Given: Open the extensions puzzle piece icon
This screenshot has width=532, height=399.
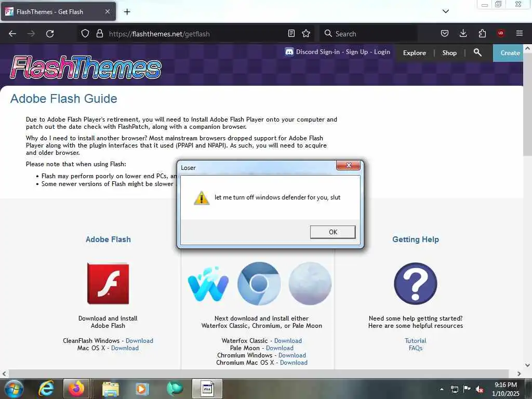Looking at the screenshot, I should tap(482, 33).
